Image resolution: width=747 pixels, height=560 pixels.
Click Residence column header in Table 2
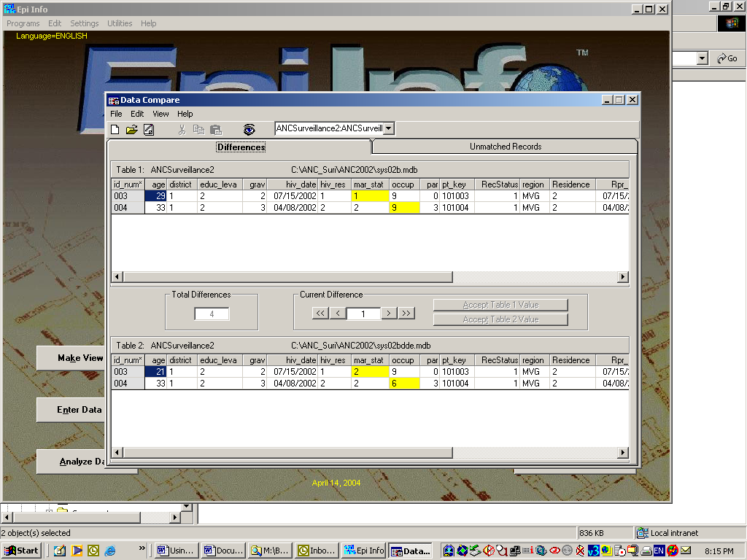572,360
